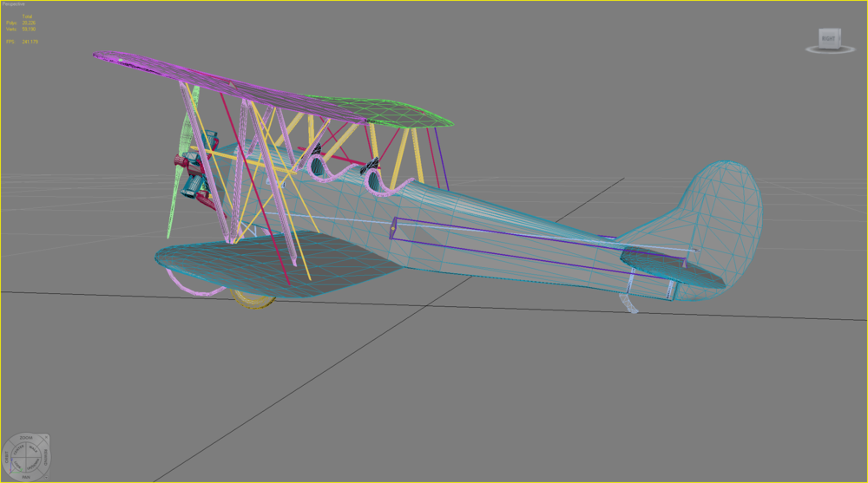Click the green upper wing tip section

[x=387, y=111]
